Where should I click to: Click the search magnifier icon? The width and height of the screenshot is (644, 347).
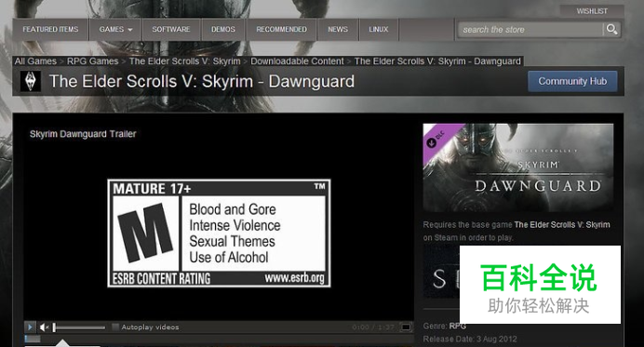pyautogui.click(x=611, y=29)
